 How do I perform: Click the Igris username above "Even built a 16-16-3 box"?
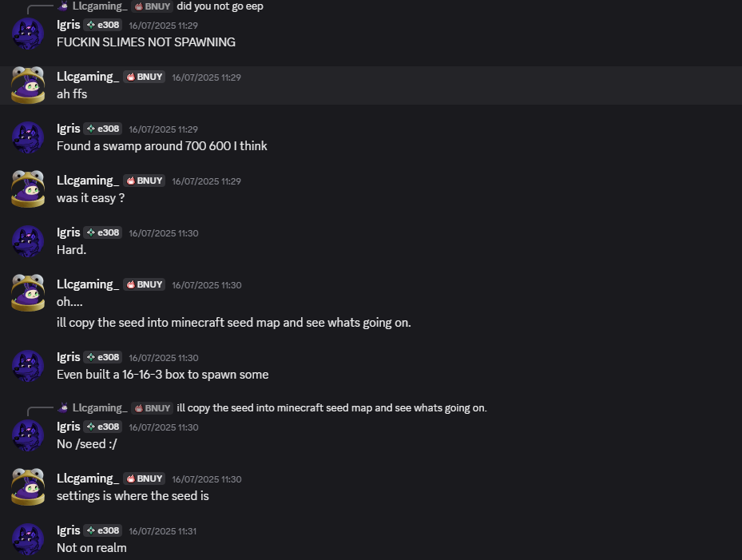tap(69, 356)
